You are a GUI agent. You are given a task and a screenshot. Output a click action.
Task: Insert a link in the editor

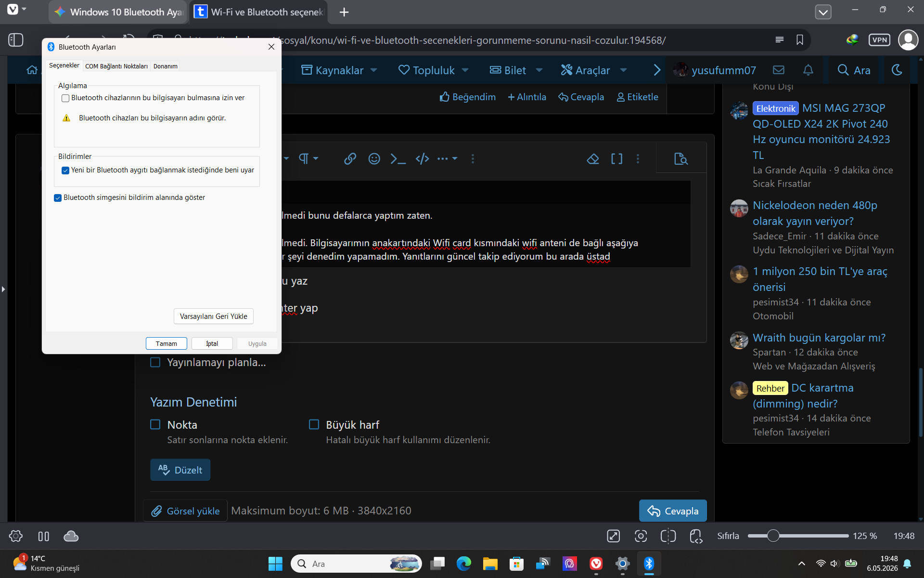pos(350,158)
